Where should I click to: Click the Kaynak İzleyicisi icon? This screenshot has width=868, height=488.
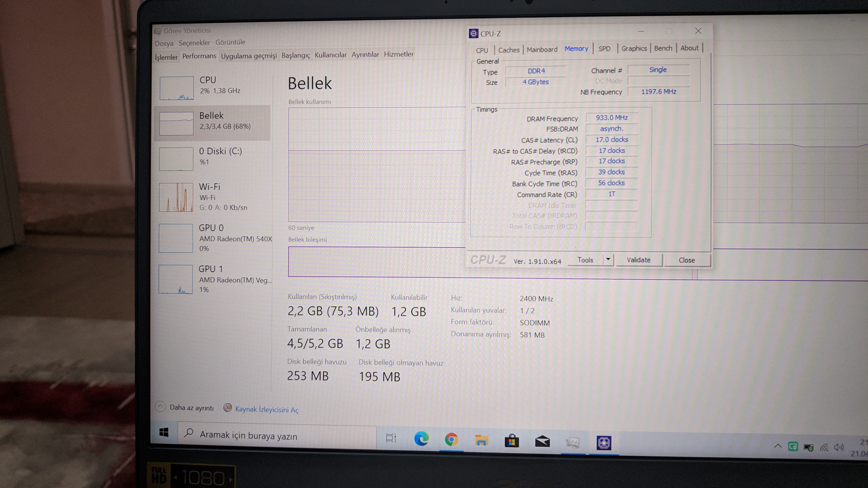(x=228, y=408)
